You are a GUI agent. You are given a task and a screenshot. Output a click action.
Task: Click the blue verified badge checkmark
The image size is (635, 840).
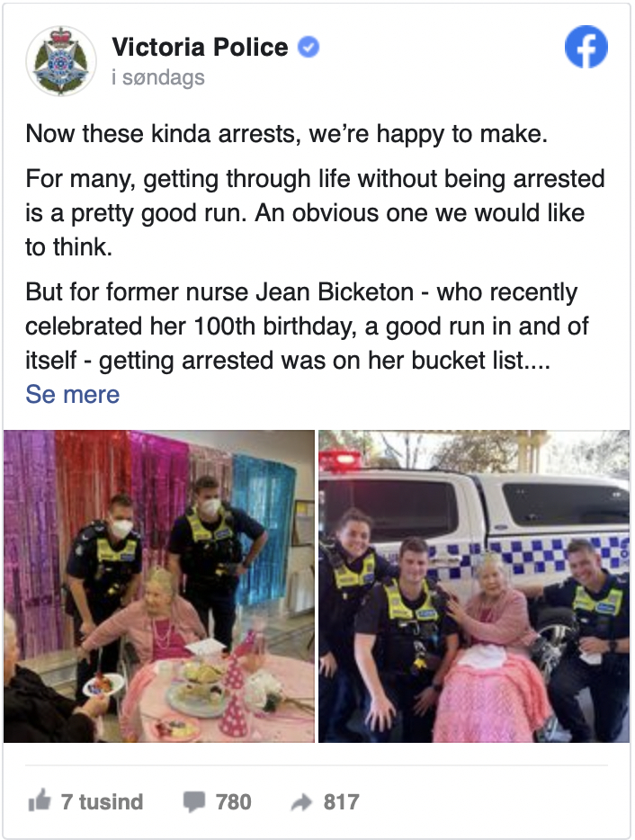pyautogui.click(x=309, y=47)
